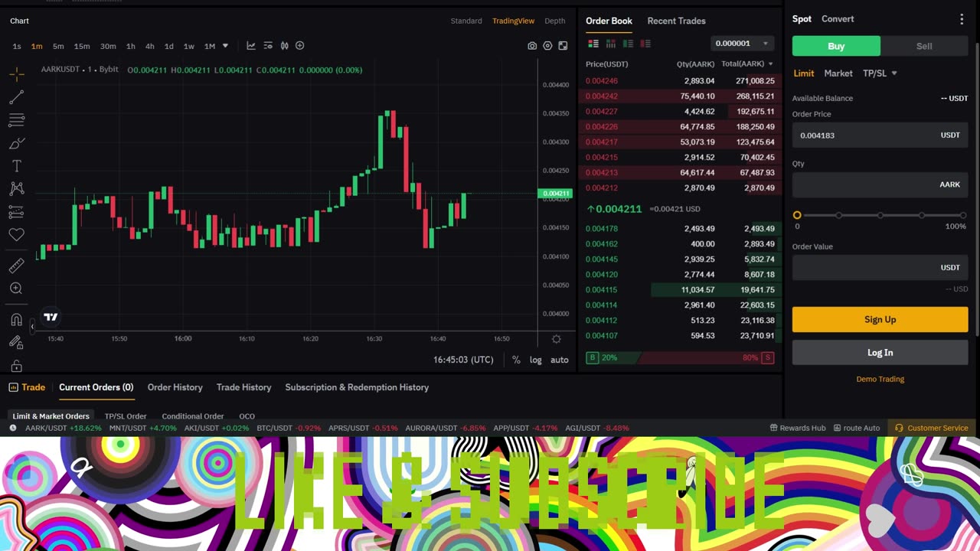Image resolution: width=980 pixels, height=551 pixels.
Task: Toggle lock all drawing tools
Action: coord(16,366)
